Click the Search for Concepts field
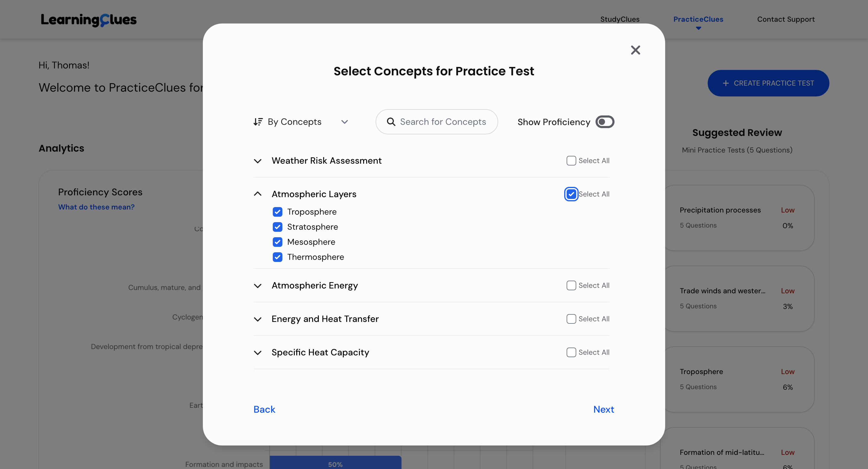The image size is (868, 469). (442, 122)
